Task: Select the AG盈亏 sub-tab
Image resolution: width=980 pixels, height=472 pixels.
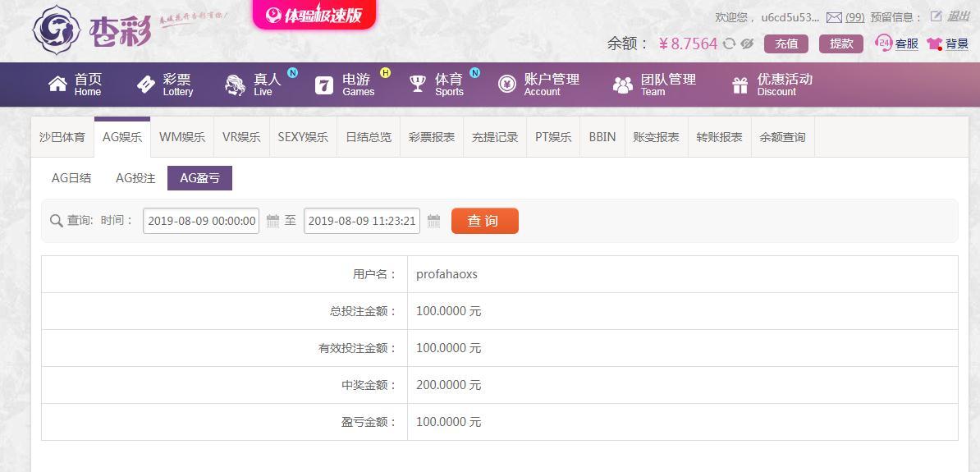Action: (x=200, y=178)
